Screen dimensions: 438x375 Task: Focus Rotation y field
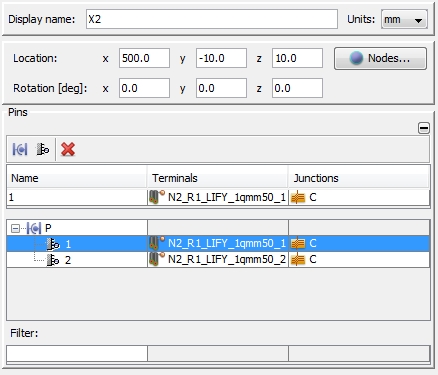pos(221,88)
